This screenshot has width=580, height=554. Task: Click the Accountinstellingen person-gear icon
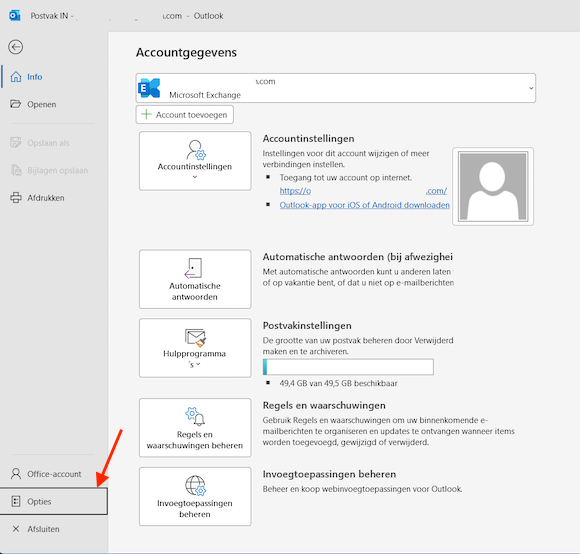[195, 149]
